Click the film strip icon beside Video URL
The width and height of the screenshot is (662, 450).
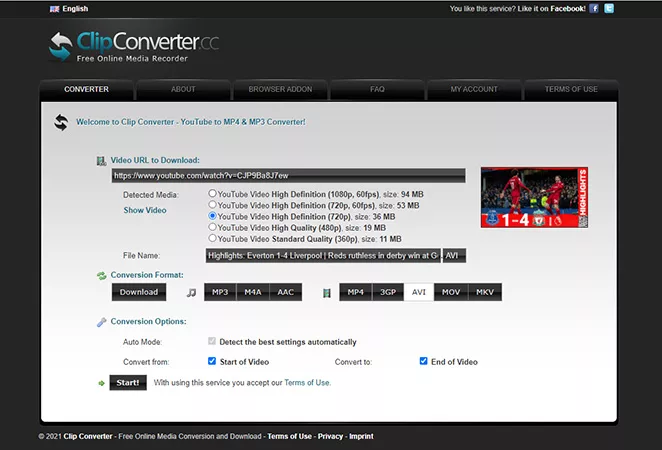[x=101, y=161]
